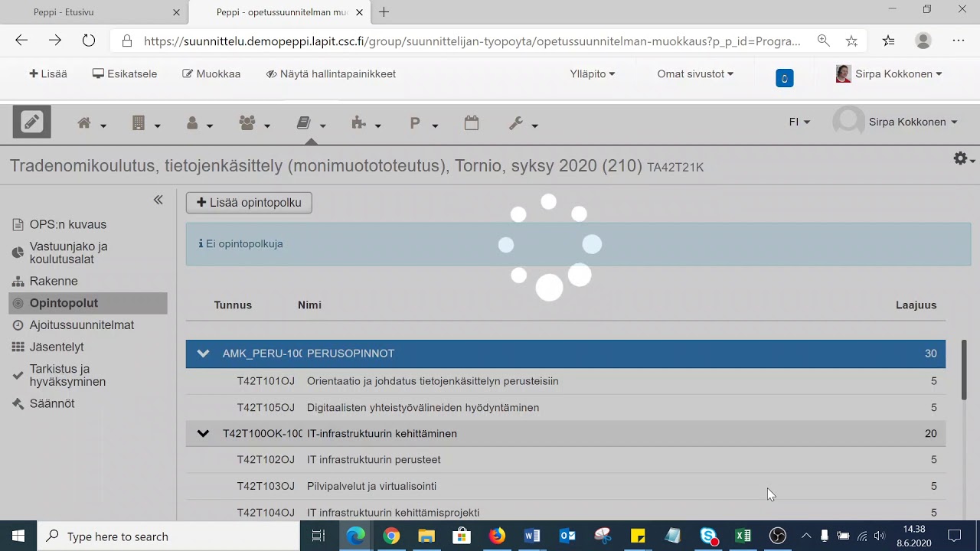Open Word from the taskbar
This screenshot has width=980, height=551.
[532, 536]
